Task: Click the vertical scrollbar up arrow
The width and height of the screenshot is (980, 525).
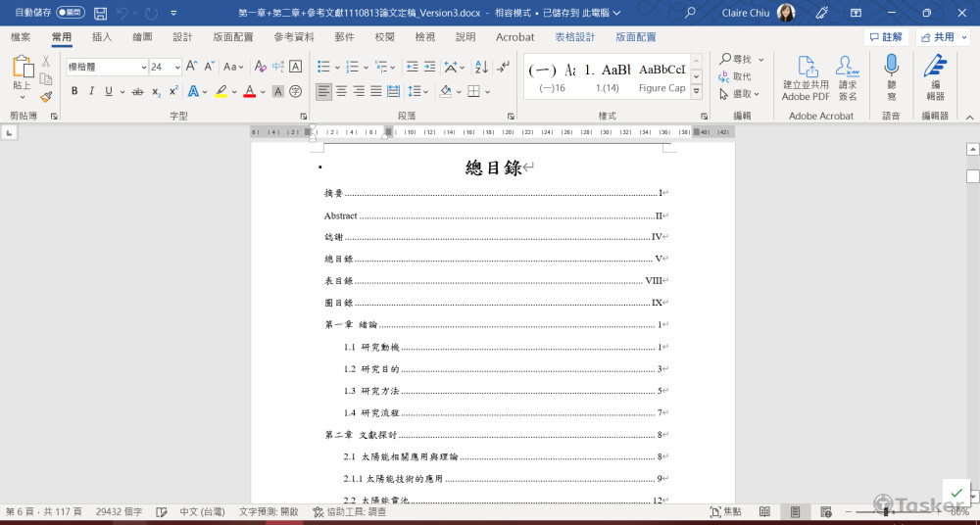Action: coord(972,149)
